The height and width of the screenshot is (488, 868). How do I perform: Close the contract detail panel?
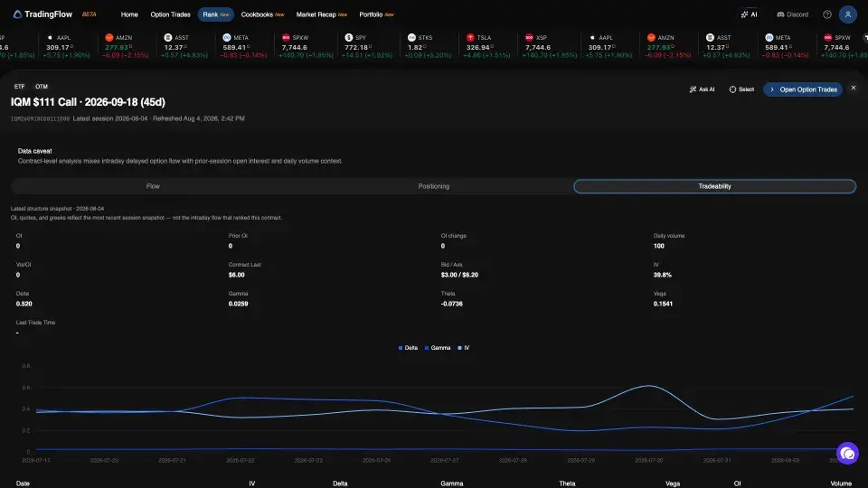point(854,88)
